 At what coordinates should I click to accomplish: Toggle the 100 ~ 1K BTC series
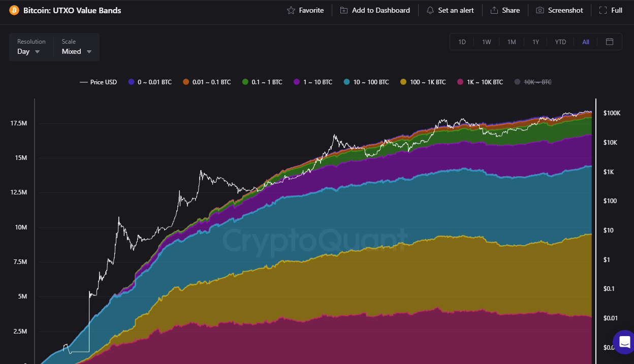(423, 82)
